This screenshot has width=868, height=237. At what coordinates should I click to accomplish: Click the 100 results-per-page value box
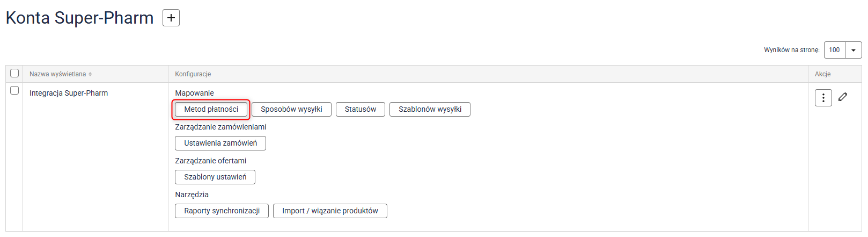point(834,50)
